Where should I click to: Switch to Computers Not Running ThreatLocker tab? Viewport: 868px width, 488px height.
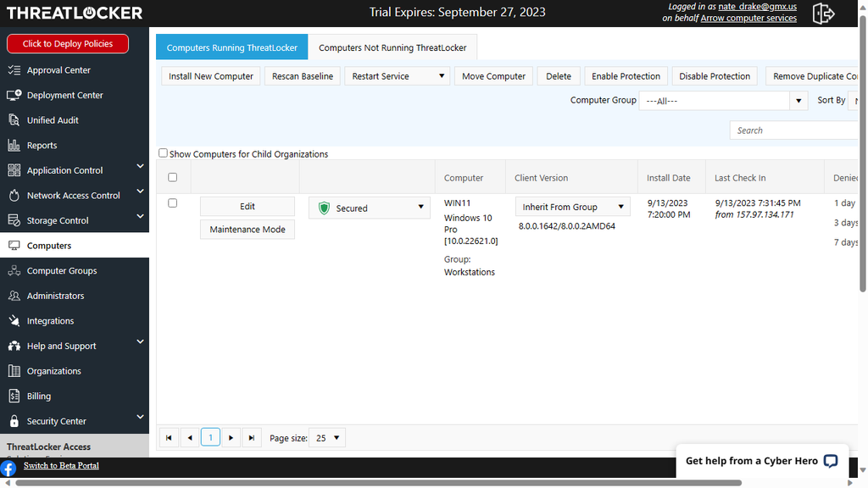(392, 47)
